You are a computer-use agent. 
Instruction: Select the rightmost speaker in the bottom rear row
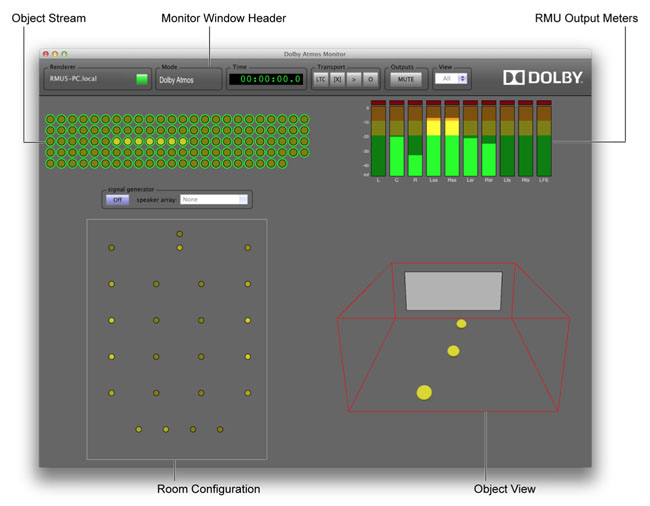220,429
